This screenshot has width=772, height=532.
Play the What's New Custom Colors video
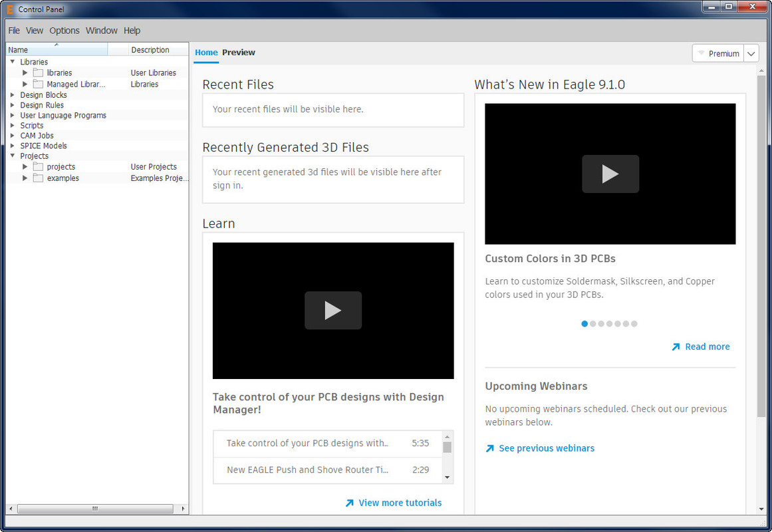(x=610, y=174)
